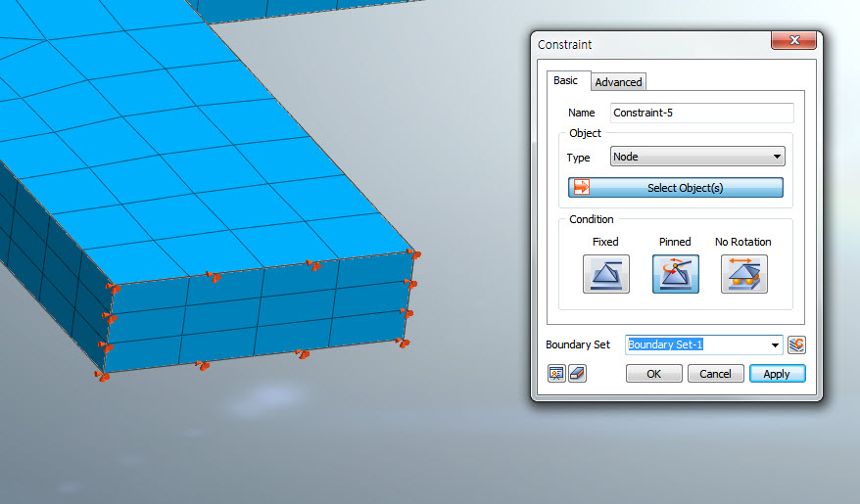Click the Select Object(s) button
This screenshot has height=504, width=860.
pyautogui.click(x=675, y=187)
